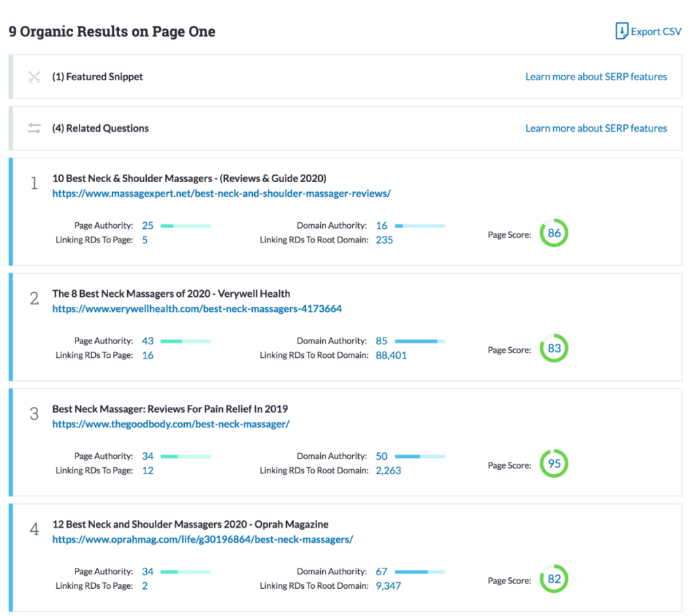696x616 pixels.
Task: Click Domain Authority value 67
Action: (381, 572)
